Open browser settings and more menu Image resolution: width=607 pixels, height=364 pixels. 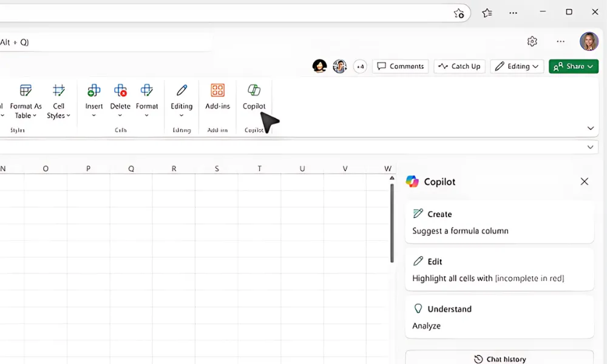[x=514, y=13]
